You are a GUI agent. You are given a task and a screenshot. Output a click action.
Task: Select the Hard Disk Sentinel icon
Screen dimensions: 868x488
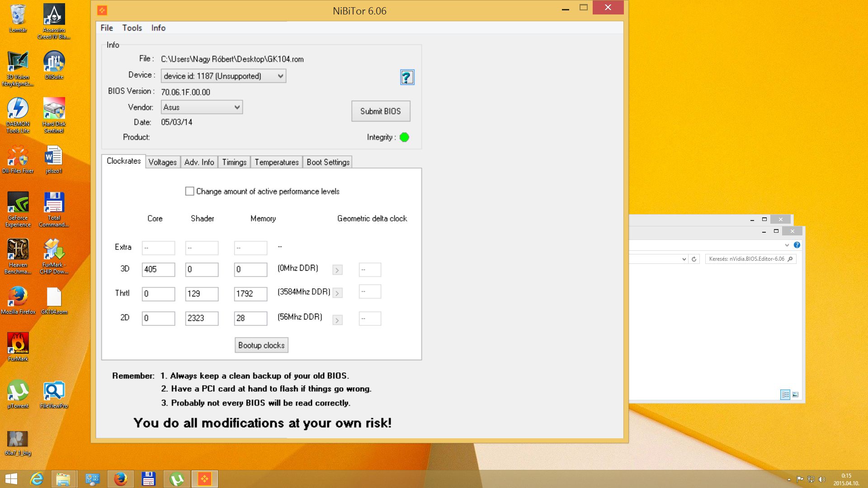[54, 115]
